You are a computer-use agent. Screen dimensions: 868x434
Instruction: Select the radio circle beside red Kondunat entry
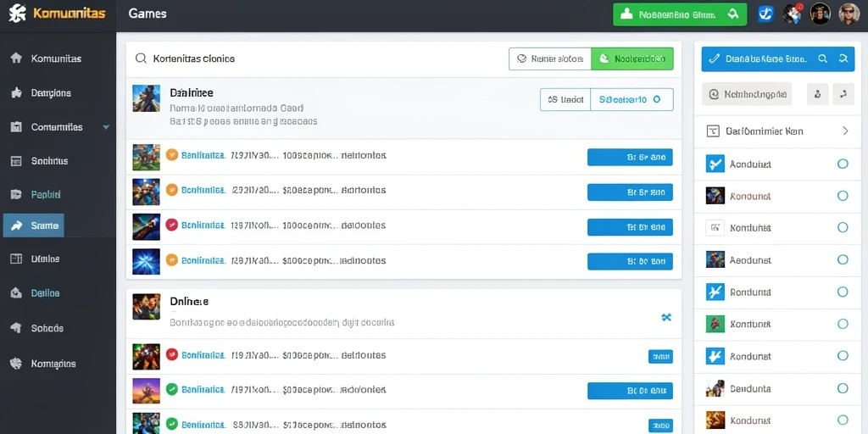pos(843,196)
